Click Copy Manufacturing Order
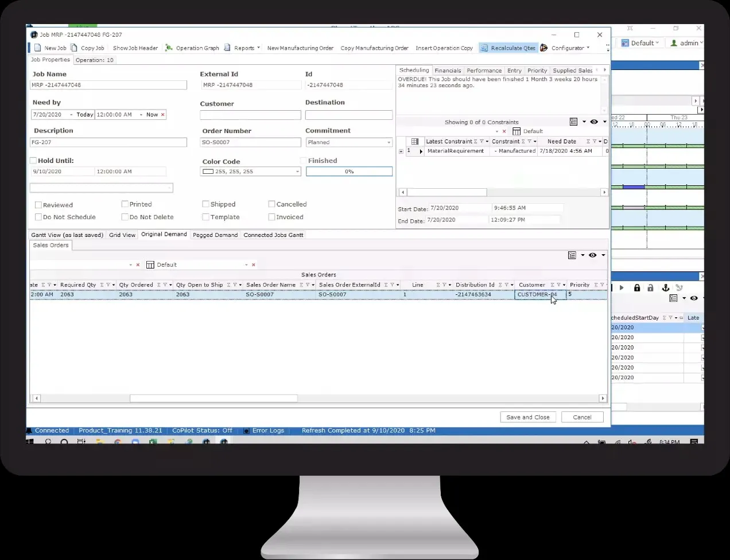730x560 pixels. pyautogui.click(x=374, y=48)
